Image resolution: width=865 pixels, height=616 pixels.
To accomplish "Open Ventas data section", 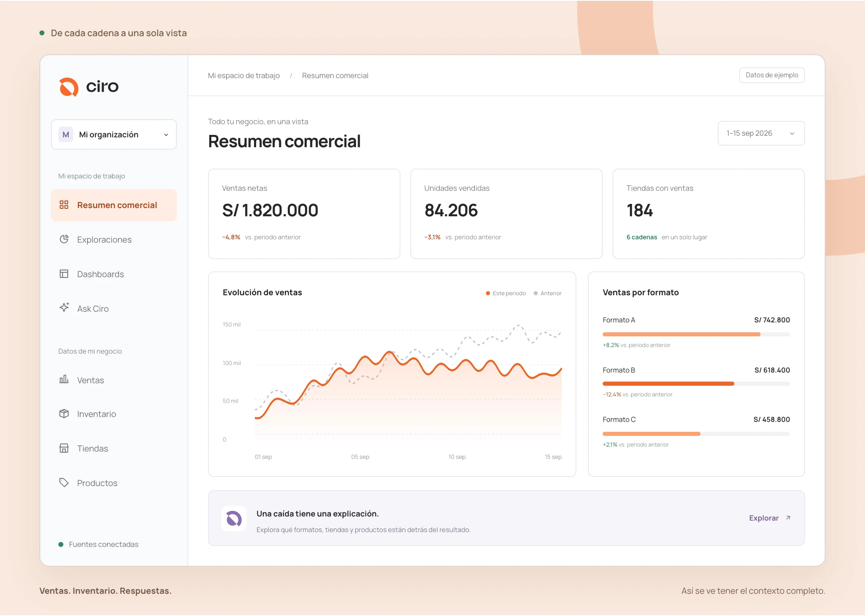I will pos(114,380).
